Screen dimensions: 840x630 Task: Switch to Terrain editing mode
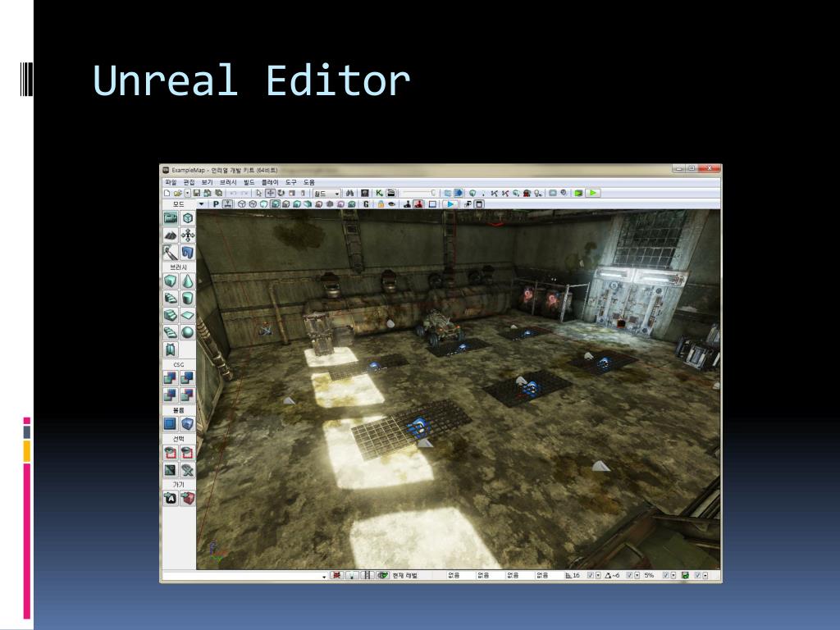(x=171, y=235)
